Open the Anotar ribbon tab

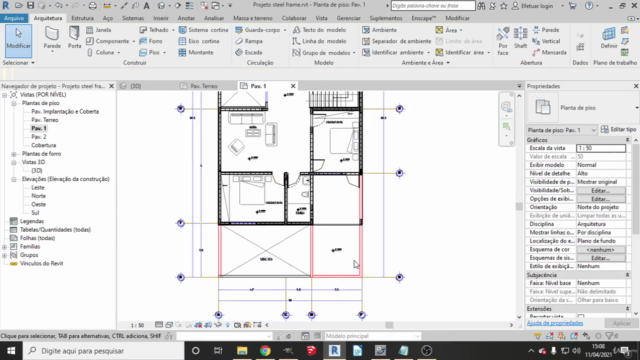click(186, 18)
